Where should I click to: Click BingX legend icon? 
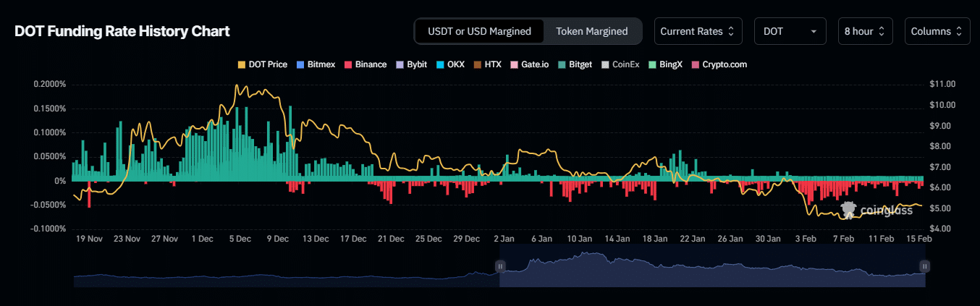(x=652, y=64)
